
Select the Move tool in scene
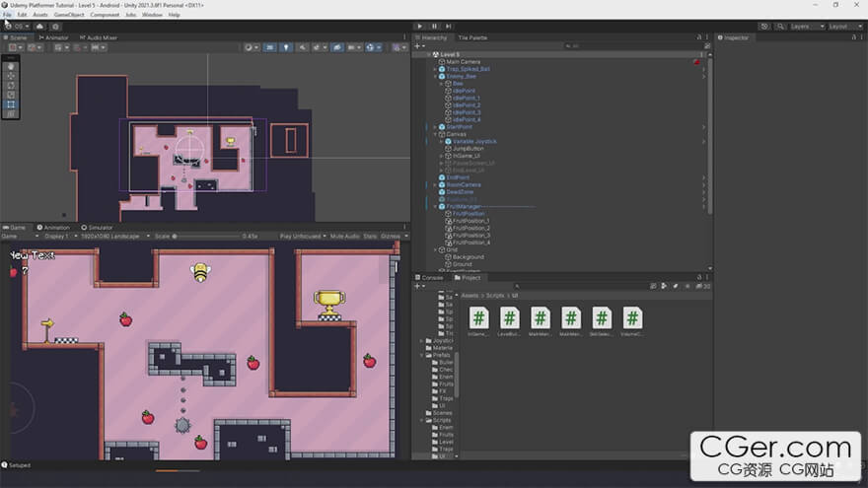point(11,76)
